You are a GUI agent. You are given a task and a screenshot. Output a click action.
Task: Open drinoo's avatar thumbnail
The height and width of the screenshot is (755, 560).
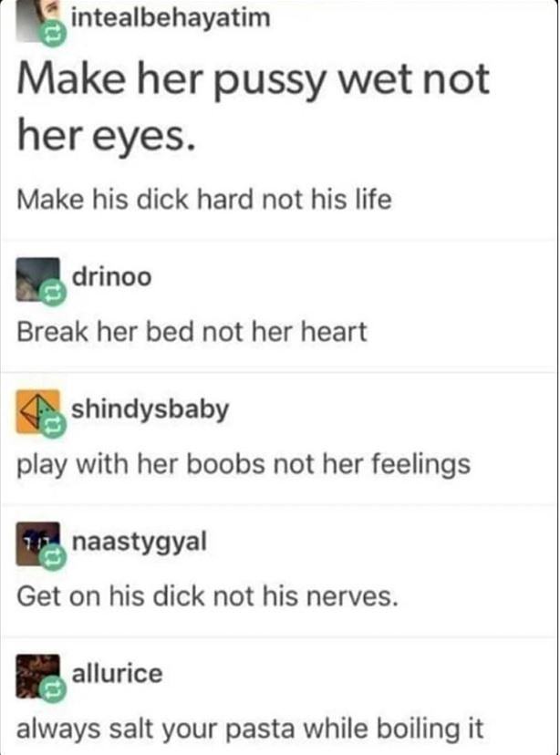pos(37,280)
